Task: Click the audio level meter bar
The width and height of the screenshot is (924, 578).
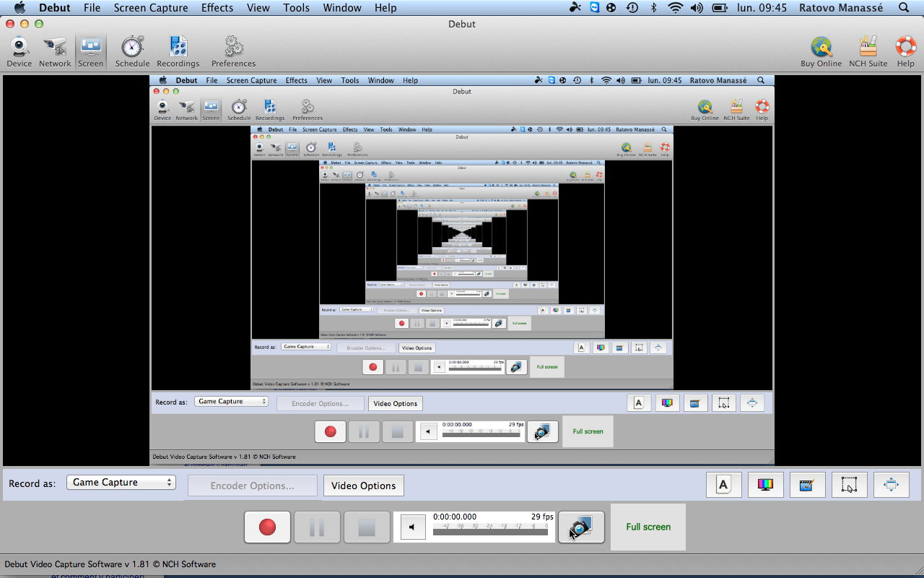Action: 489,532
